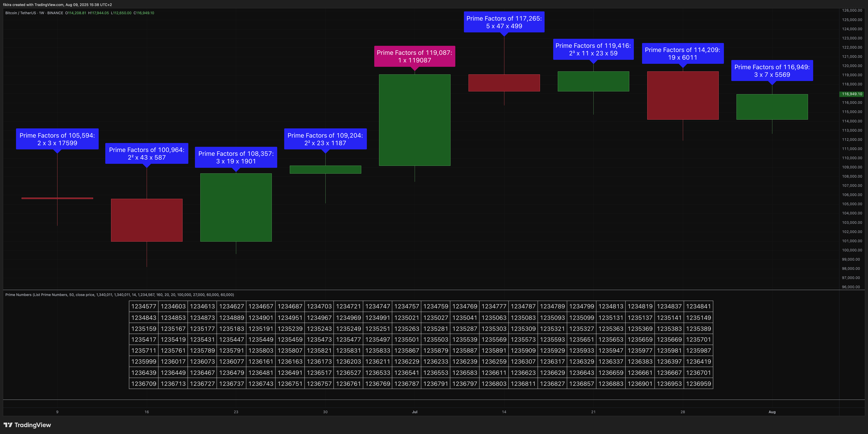Image resolution: width=868 pixels, height=434 pixels.
Task: Click date 16 on the time axis
Action: 147,412
